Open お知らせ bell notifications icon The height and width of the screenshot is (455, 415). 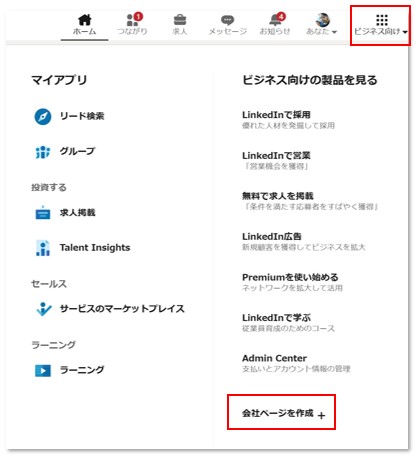click(275, 20)
